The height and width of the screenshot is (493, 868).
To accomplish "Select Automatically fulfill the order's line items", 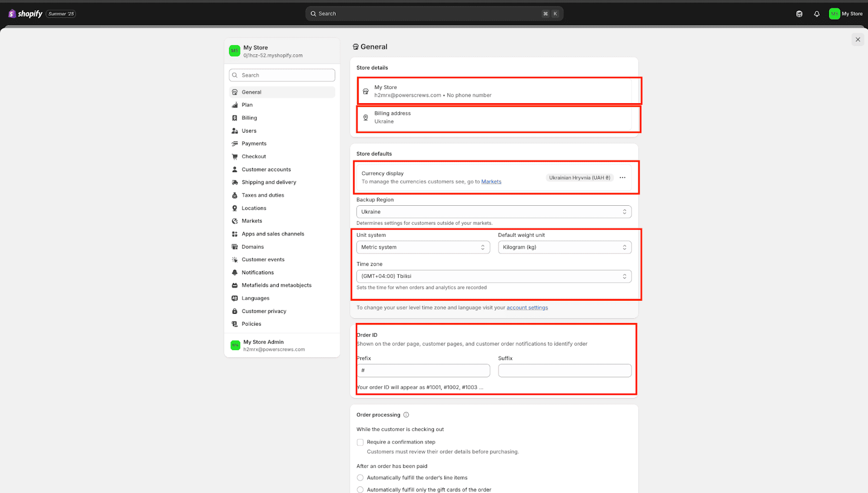I will tap(360, 478).
